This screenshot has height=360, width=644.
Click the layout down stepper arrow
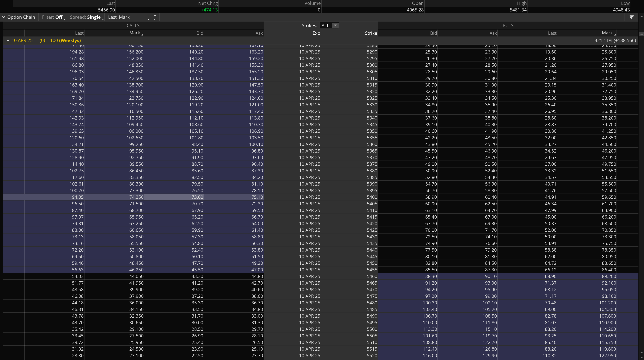coord(155,19)
